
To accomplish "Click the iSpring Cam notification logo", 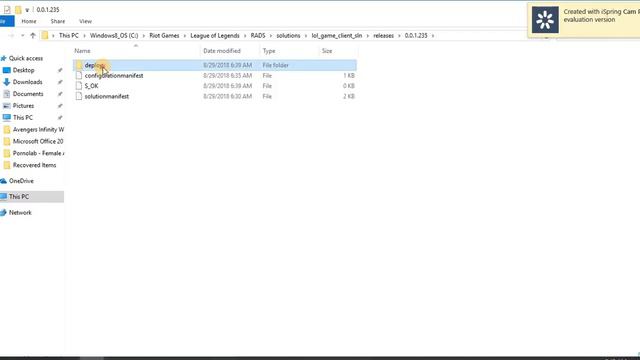I will (x=545, y=20).
